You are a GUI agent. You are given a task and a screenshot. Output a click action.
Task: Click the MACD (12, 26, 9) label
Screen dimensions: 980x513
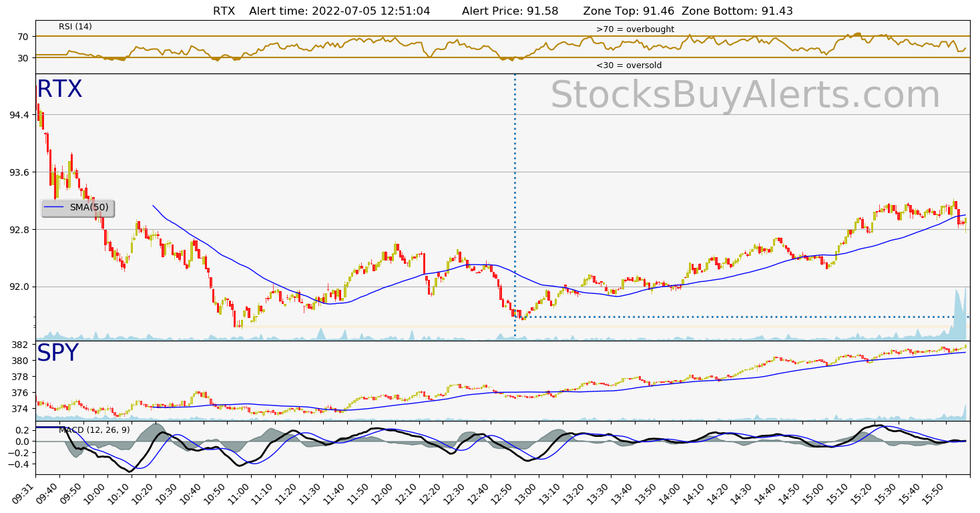coord(94,430)
